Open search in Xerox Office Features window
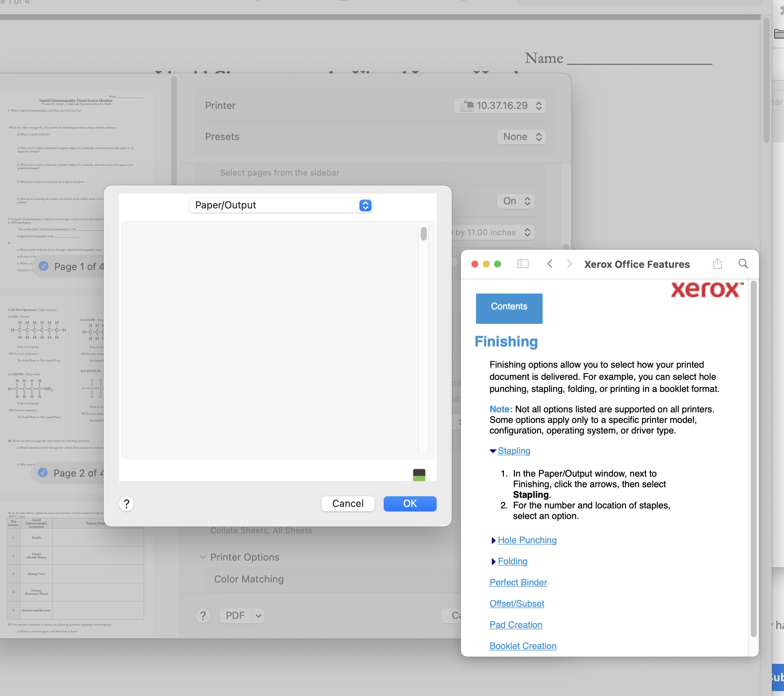784x696 pixels. coord(743,264)
